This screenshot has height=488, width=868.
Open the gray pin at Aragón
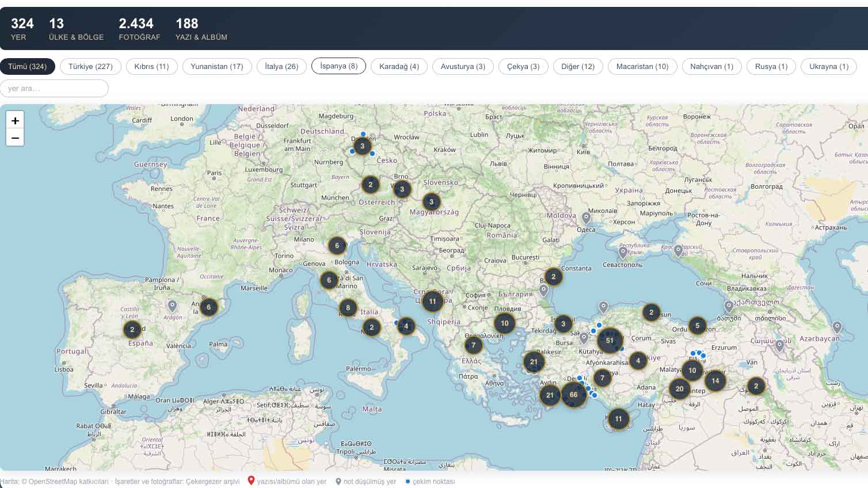click(x=172, y=306)
